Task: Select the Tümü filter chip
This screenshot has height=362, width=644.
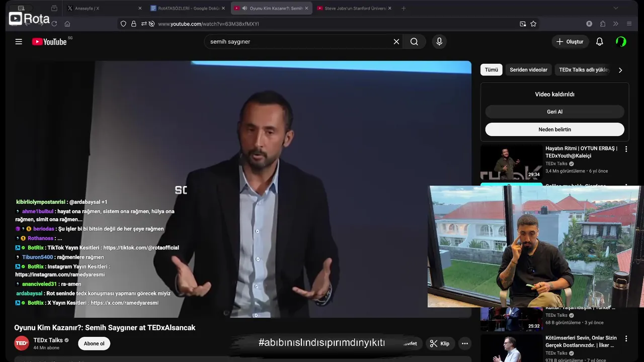Action: 492,70
